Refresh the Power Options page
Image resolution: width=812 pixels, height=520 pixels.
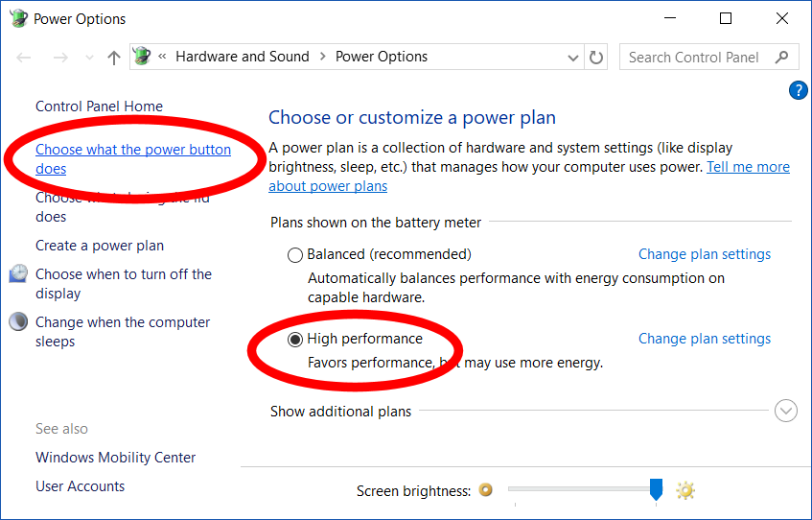pyautogui.click(x=596, y=58)
